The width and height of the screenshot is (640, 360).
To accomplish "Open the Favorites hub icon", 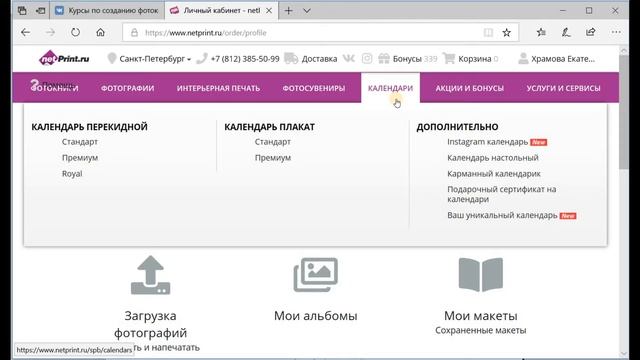I will tap(541, 32).
